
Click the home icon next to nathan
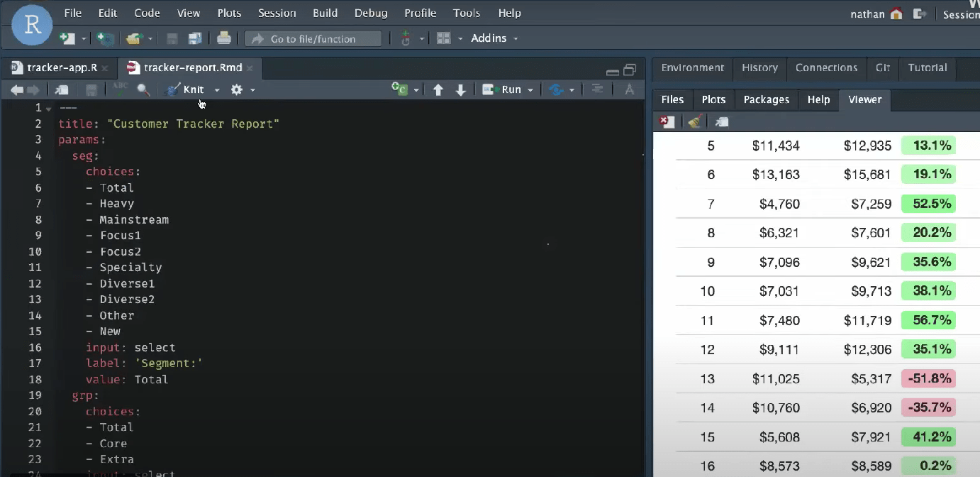(896, 13)
